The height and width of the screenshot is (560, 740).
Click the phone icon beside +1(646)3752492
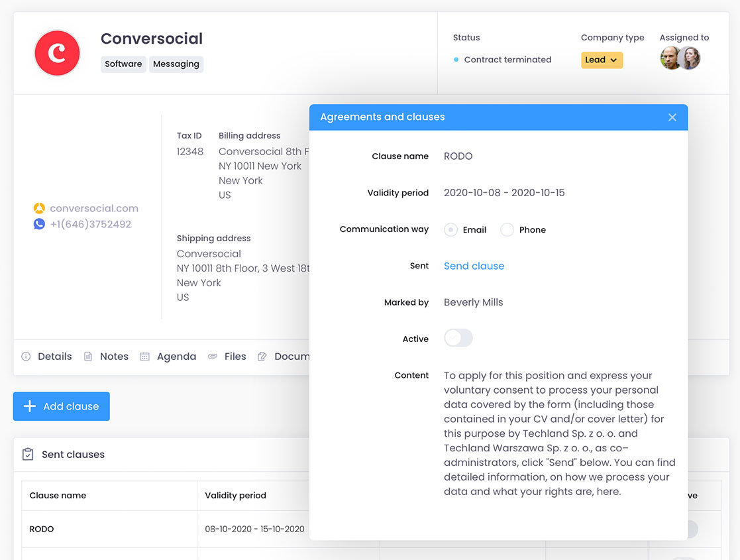click(39, 224)
